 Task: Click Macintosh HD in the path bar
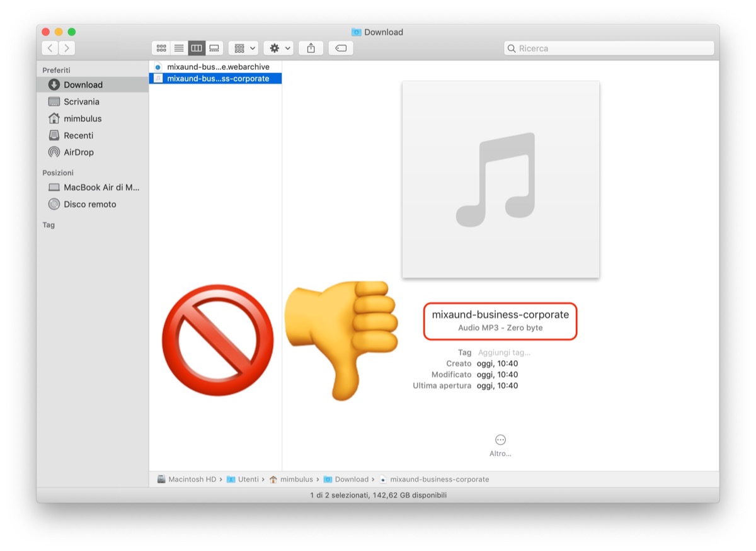pyautogui.click(x=186, y=479)
